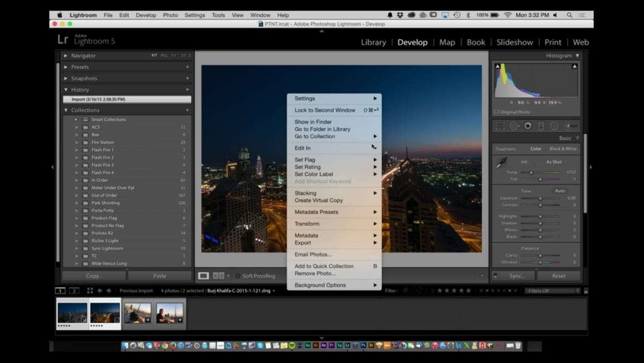
Task: Click the Auto tone button
Action: point(560,191)
